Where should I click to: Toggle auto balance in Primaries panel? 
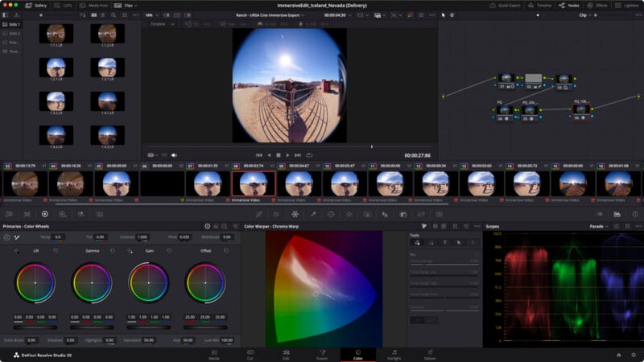7,237
